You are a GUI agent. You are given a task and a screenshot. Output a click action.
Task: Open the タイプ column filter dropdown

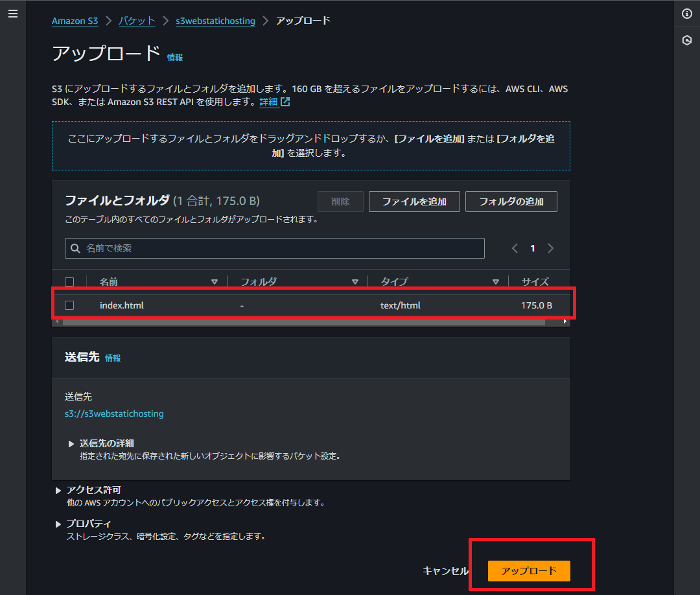(x=496, y=281)
